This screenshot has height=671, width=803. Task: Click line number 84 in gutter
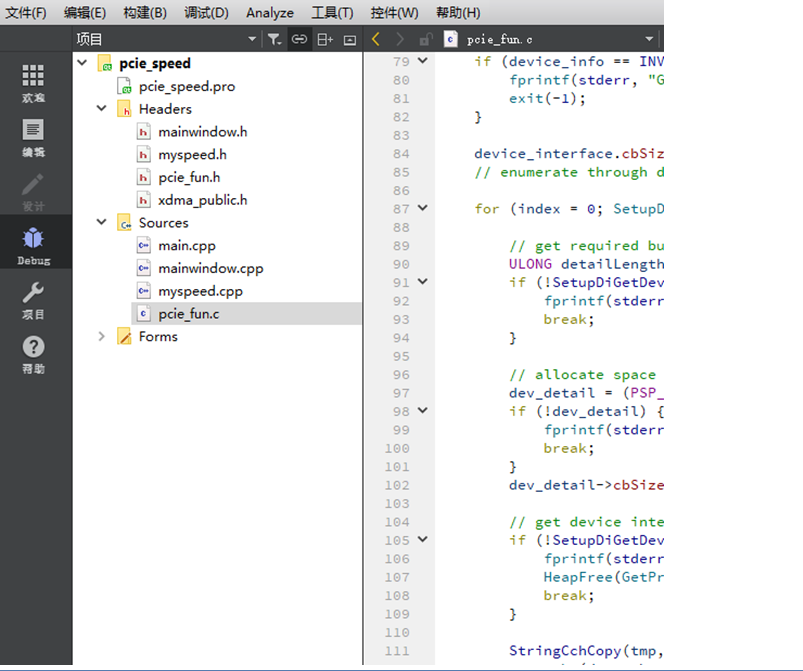tap(401, 154)
